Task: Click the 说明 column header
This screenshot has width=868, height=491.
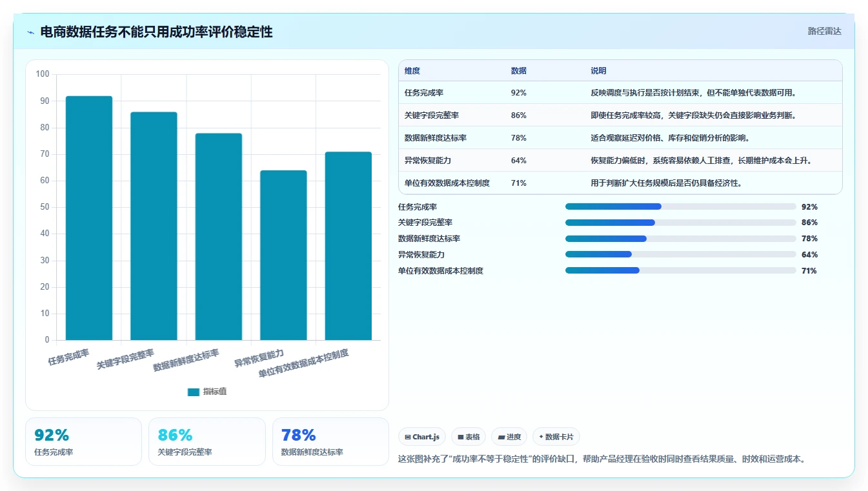Action: click(x=598, y=71)
